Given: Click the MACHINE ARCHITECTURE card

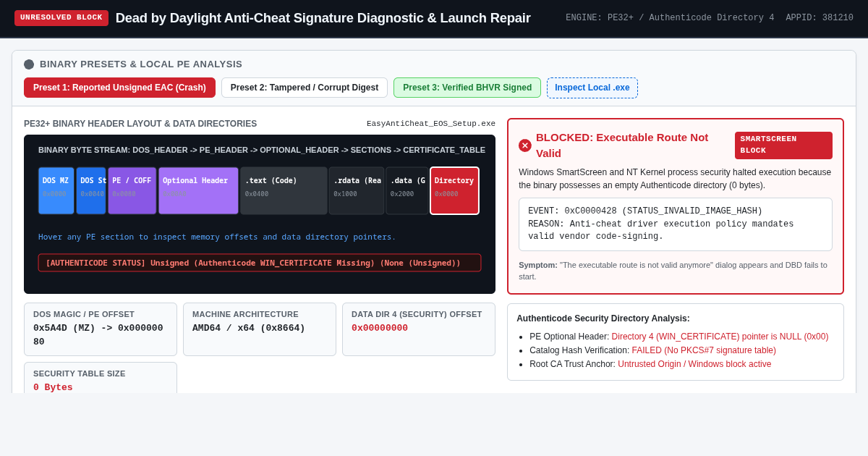Looking at the screenshot, I should (260, 329).
